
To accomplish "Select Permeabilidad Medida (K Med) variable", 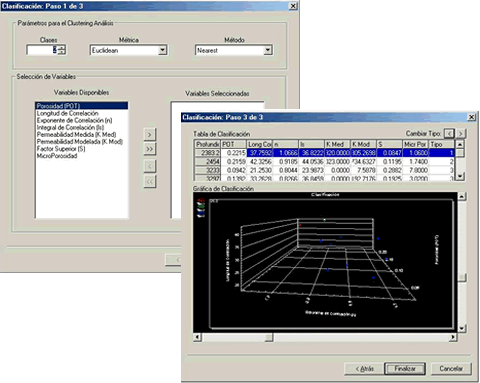I will [x=76, y=134].
